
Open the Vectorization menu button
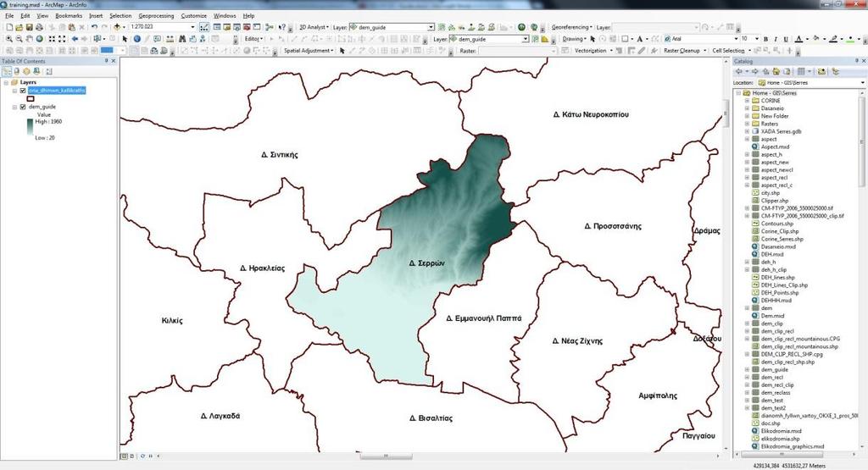(x=593, y=51)
